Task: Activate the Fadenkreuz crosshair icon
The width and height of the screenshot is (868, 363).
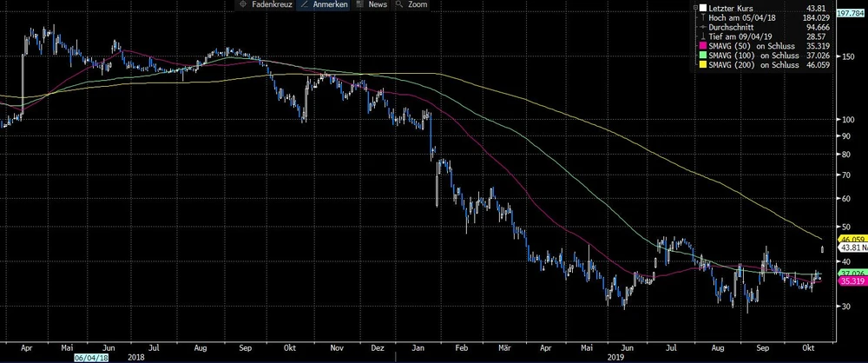Action: (x=245, y=5)
